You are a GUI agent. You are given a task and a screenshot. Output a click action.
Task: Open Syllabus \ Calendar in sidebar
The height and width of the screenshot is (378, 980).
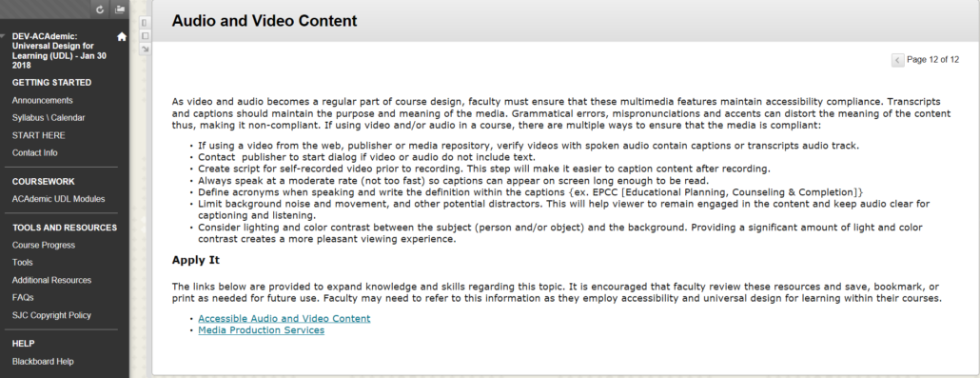point(49,118)
